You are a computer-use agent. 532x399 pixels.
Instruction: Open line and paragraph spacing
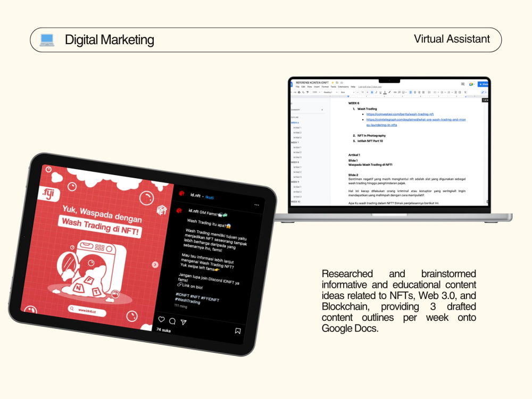429,92
